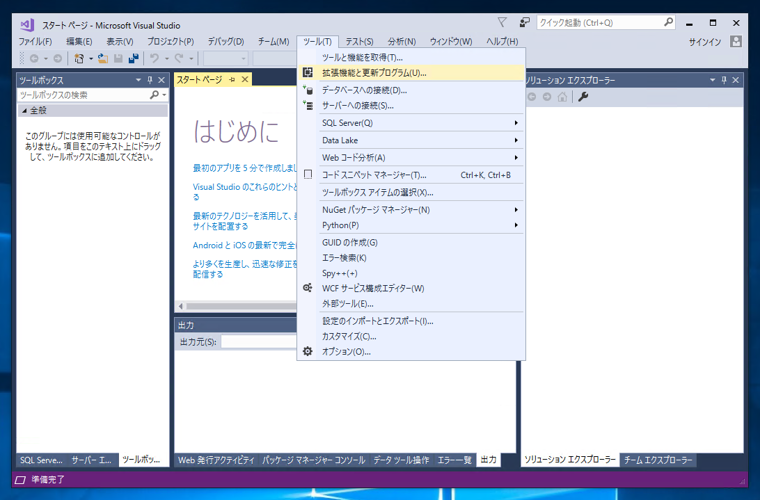Open the デバッグ(D) menu
This screenshot has width=760, height=500.
pos(226,42)
